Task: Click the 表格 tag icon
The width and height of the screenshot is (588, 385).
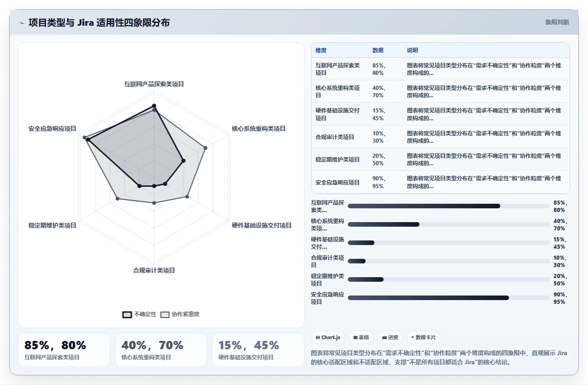Action: click(356, 337)
